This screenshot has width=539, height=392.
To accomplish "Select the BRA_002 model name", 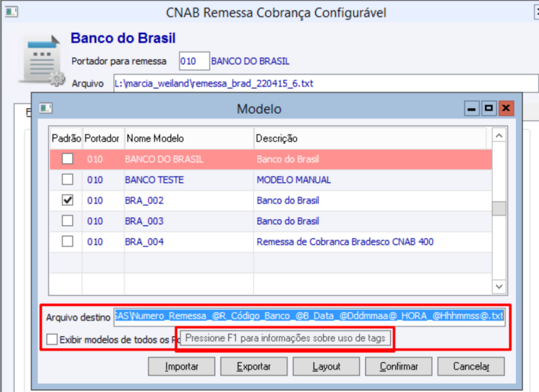I will pos(144,201).
